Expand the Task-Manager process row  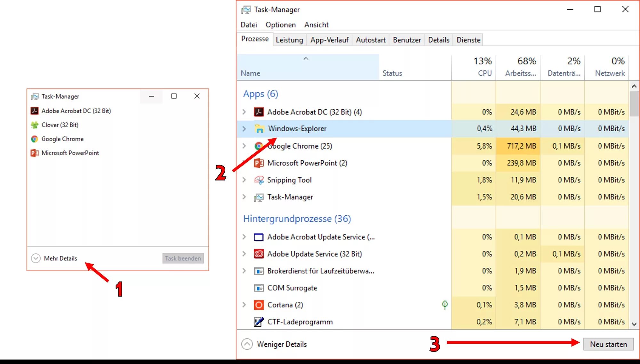(244, 197)
